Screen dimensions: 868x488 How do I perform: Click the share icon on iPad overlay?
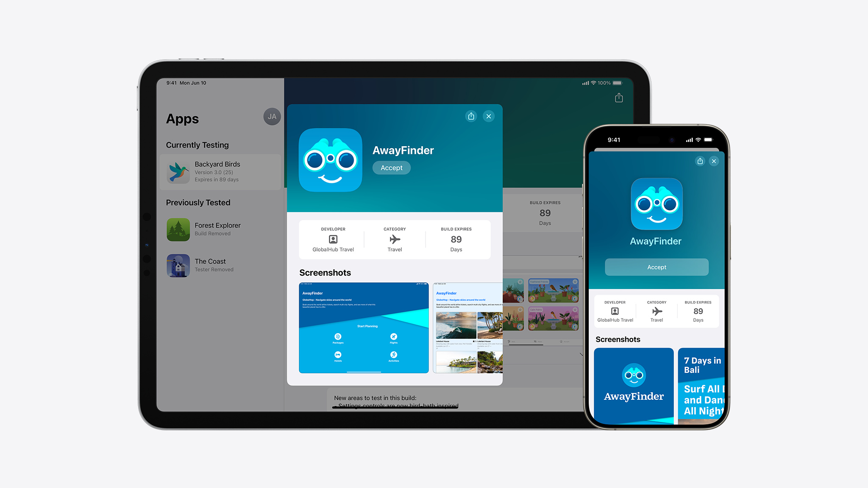pyautogui.click(x=471, y=116)
